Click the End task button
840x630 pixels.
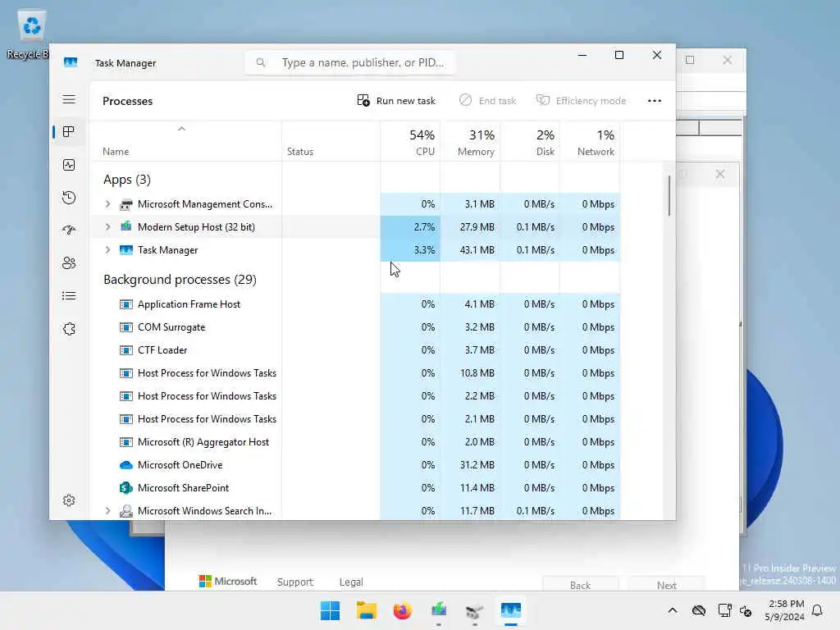(x=487, y=101)
